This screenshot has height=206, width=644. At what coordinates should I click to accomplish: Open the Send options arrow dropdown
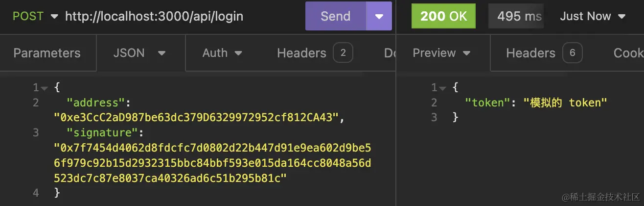[379, 16]
